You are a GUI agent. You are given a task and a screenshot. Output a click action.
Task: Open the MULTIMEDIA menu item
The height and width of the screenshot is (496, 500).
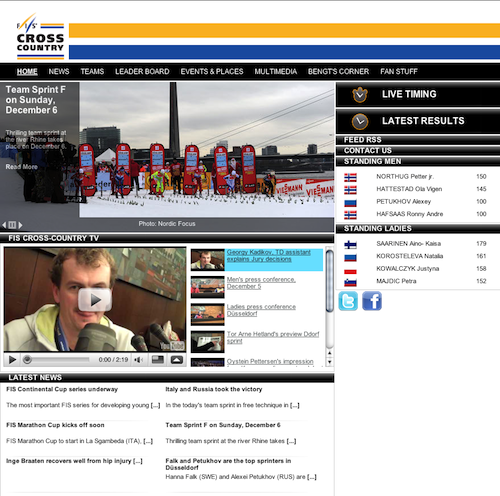[276, 72]
